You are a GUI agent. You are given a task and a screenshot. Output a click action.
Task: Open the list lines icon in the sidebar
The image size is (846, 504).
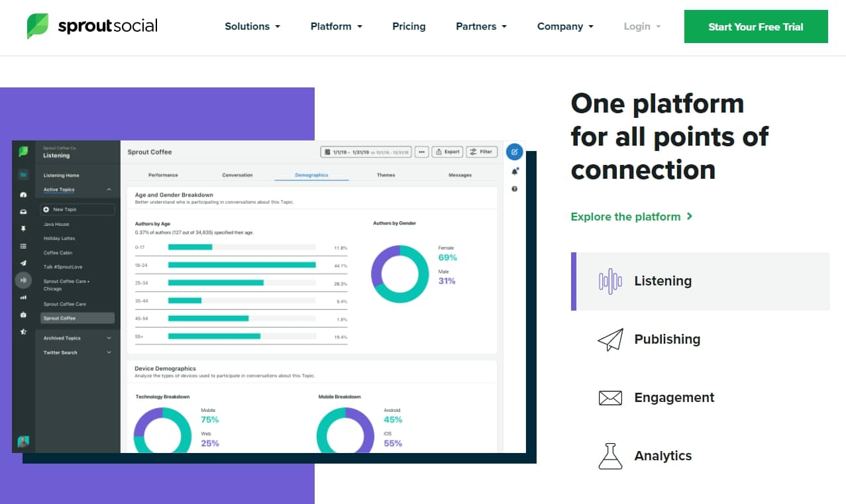tap(23, 246)
